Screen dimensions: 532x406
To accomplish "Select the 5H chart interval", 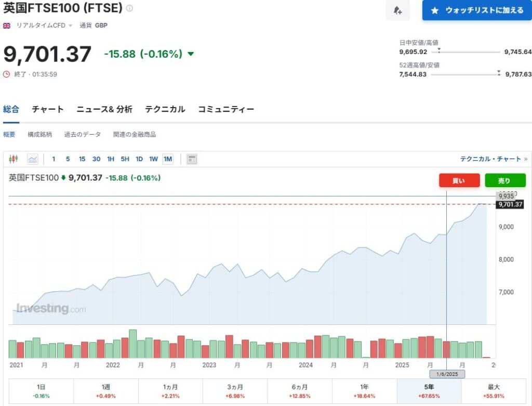I will [x=125, y=159].
